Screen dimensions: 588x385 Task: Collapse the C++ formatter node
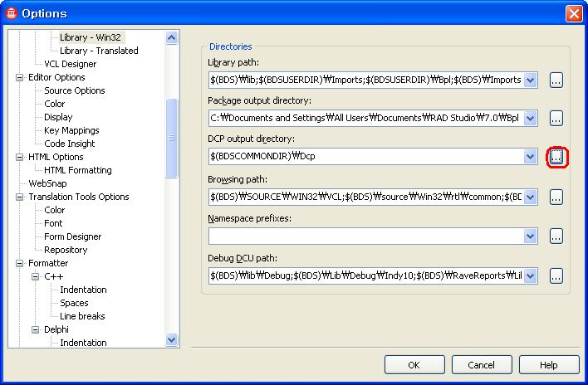coord(35,277)
